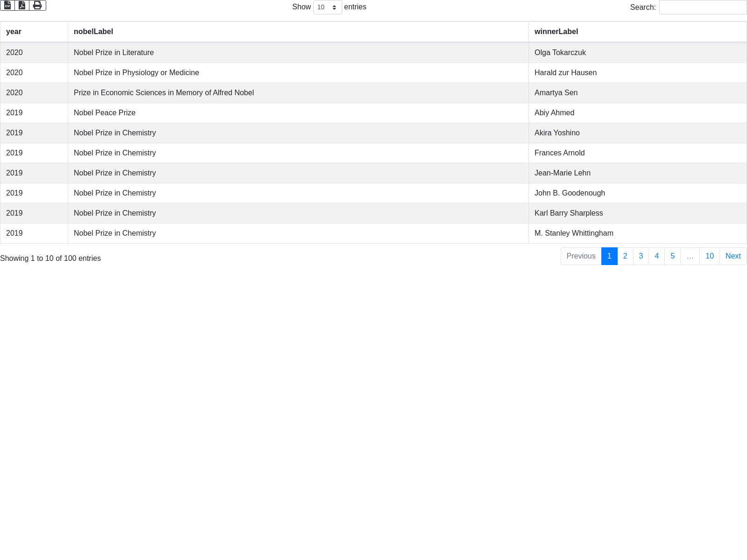This screenshot has height=560, width=747.
Task: Click the Nobel Peace Prize row cell
Action: (x=105, y=113)
